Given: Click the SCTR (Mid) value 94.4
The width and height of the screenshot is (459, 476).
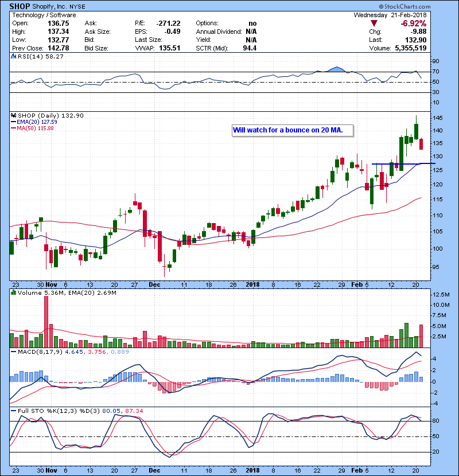Looking at the screenshot, I should (x=250, y=48).
